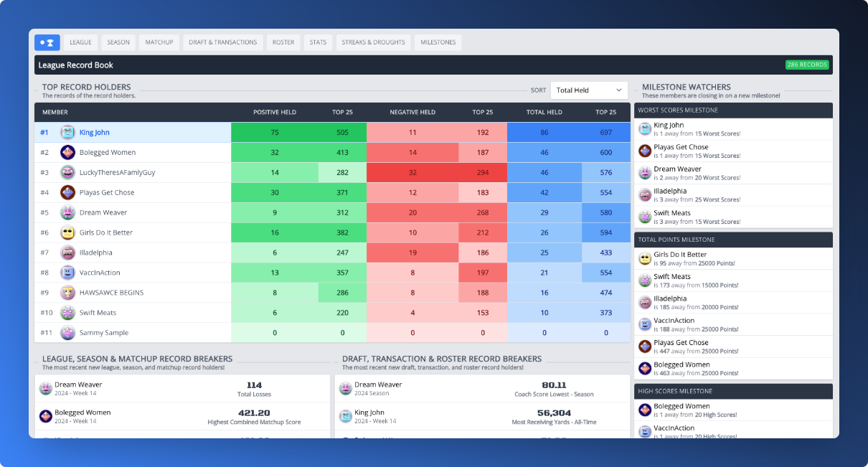Click the King John member name link
This screenshot has height=467, width=868.
click(x=95, y=132)
